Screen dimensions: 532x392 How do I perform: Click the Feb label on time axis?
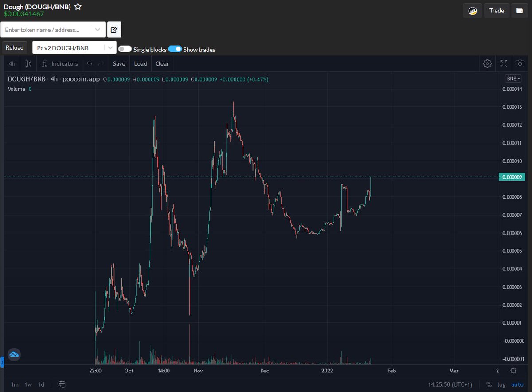pyautogui.click(x=391, y=371)
